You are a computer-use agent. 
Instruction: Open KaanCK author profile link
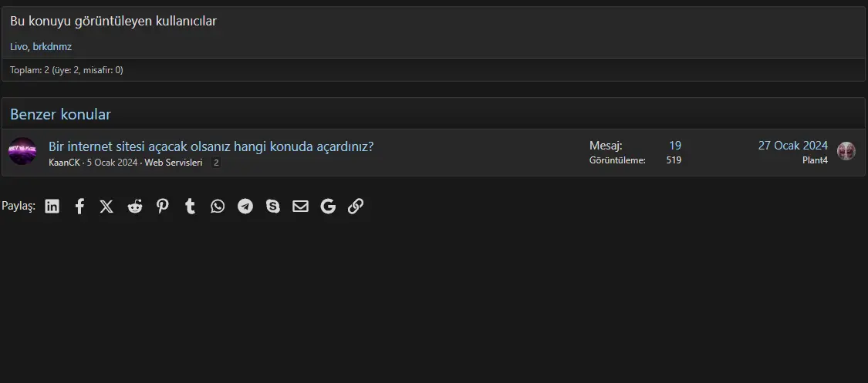(x=64, y=163)
